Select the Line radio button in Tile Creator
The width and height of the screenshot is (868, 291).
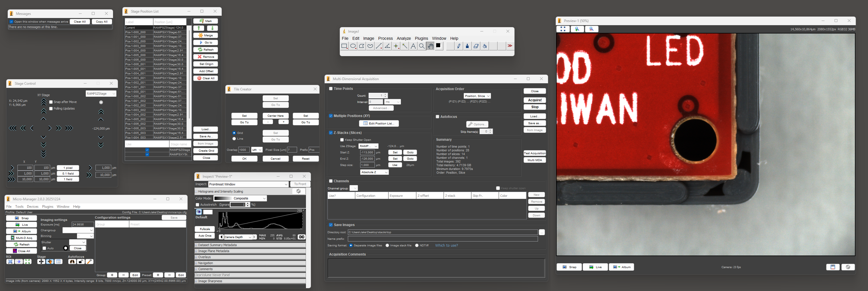[234, 138]
